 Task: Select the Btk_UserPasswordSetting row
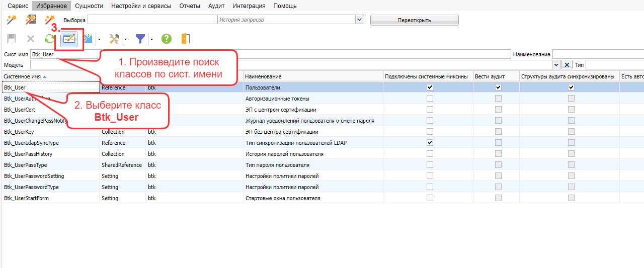tap(322, 176)
